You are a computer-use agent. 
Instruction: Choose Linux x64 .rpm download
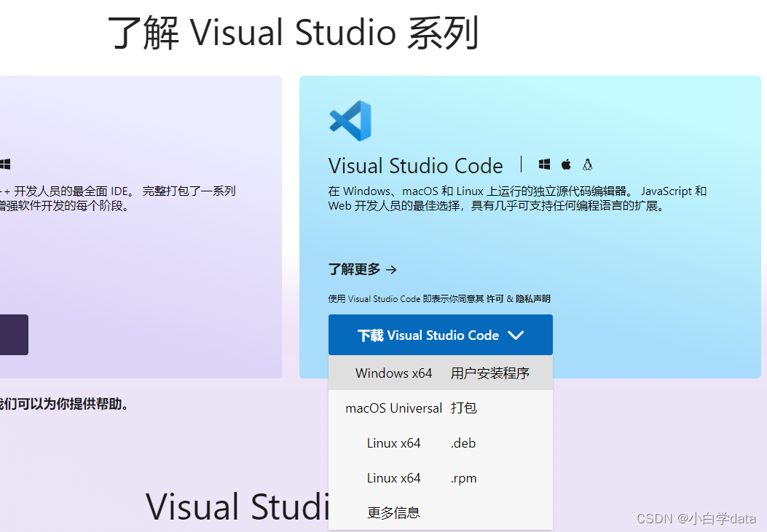tap(440, 478)
